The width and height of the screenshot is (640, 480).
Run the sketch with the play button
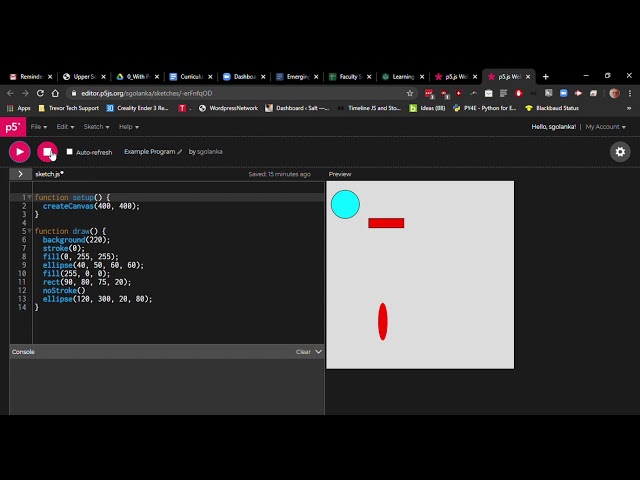click(19, 152)
